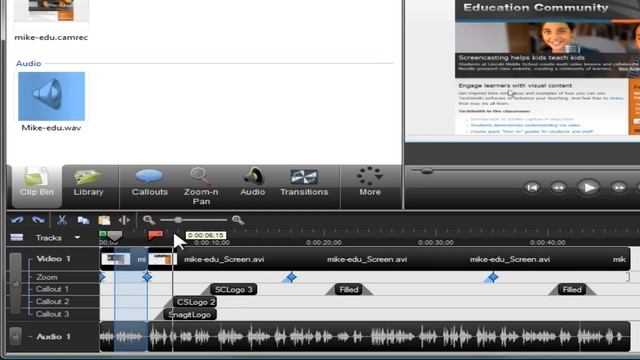
Task: Open the Clip Bin tab
Action: click(37, 186)
